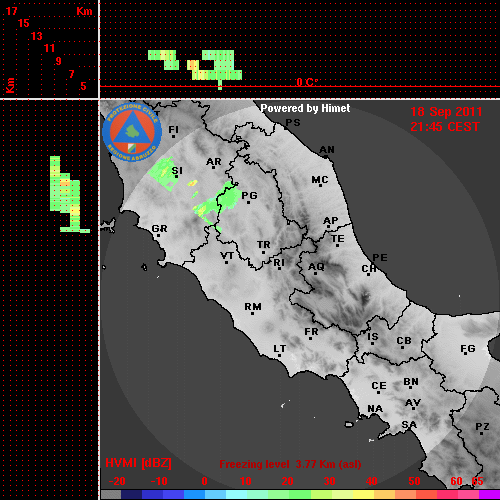The width and height of the screenshot is (500, 500).
Task: Click the city marker MC on map
Action: [x=320, y=180]
